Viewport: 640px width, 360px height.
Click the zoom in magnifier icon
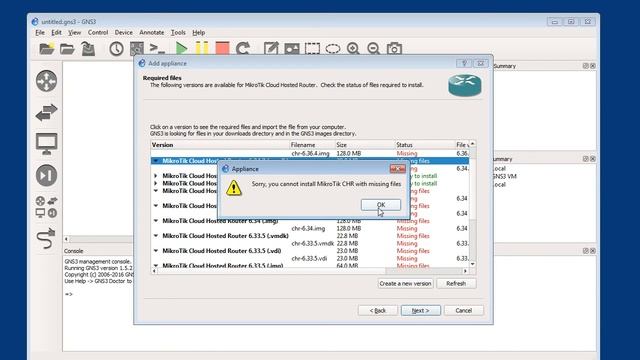(353, 49)
